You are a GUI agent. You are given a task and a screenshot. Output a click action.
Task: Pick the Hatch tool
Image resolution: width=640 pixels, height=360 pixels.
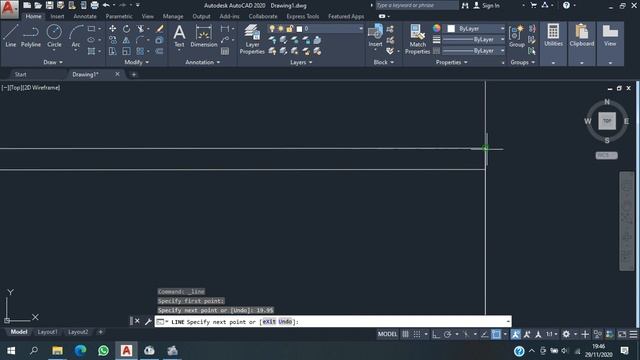(91, 51)
